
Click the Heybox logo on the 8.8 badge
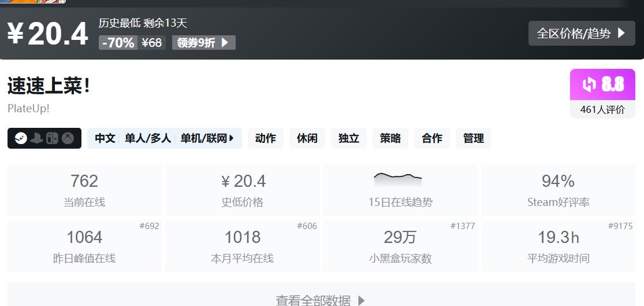[589, 84]
